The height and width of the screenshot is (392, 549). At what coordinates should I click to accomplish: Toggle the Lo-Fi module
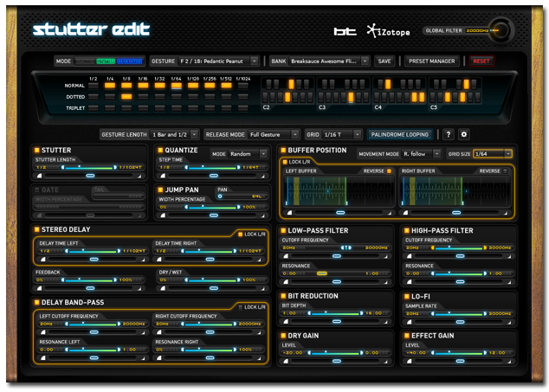pyautogui.click(x=407, y=297)
